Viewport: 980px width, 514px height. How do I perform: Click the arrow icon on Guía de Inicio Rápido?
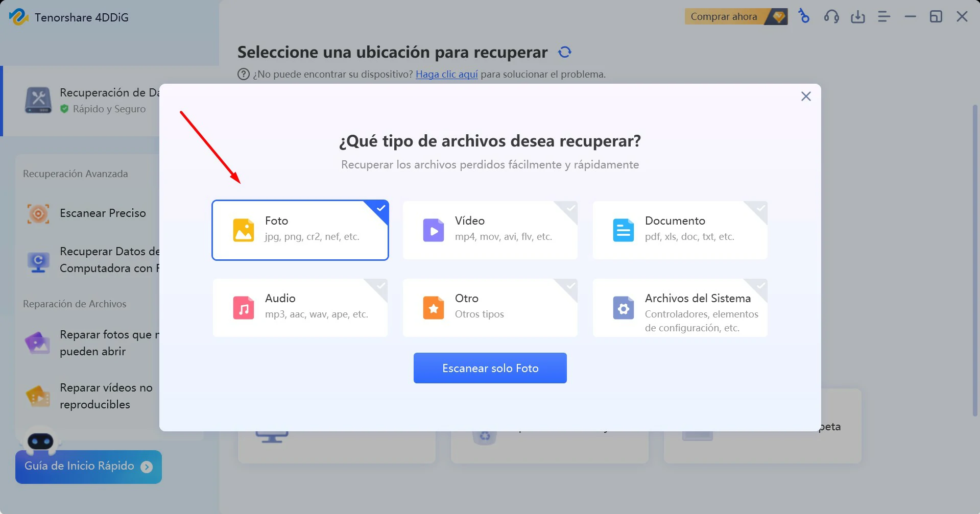click(147, 467)
